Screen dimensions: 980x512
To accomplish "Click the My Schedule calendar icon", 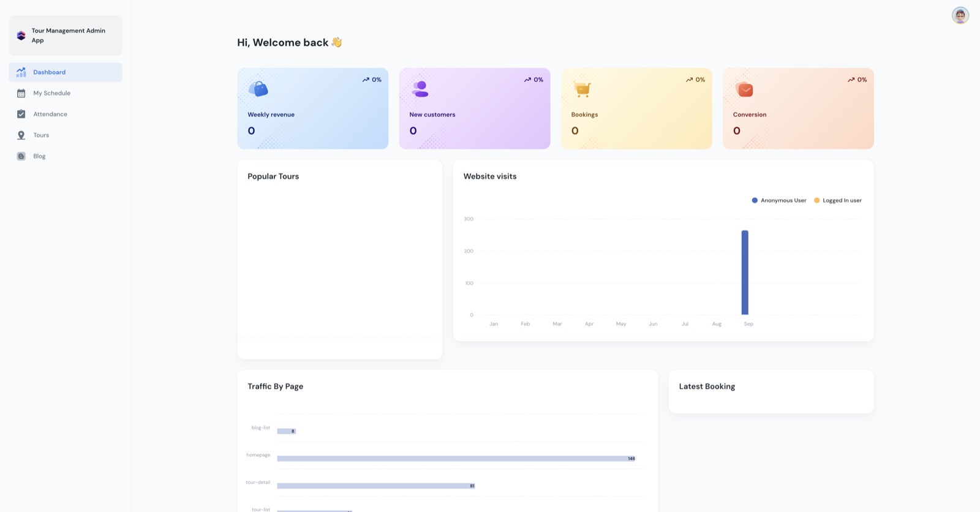I will click(x=21, y=93).
